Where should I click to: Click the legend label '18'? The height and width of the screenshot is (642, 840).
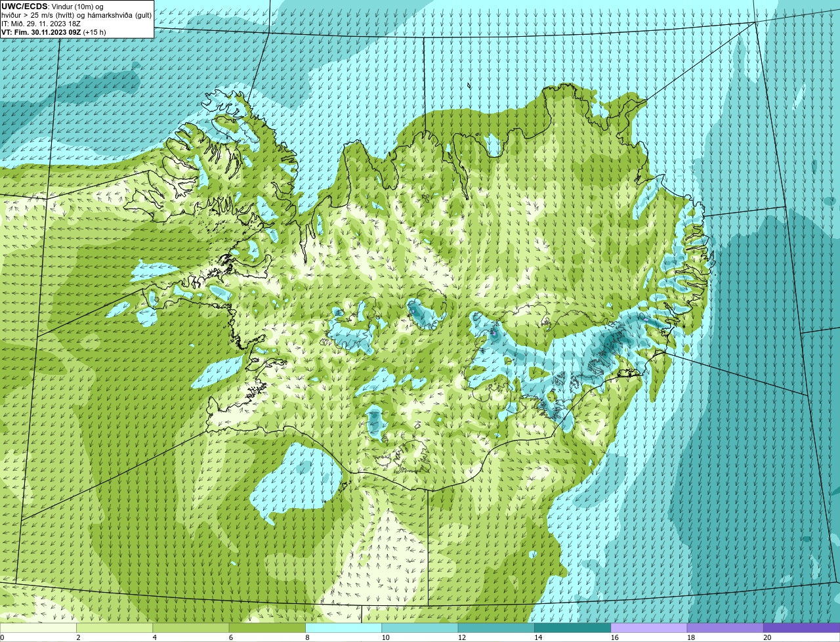[x=691, y=637]
